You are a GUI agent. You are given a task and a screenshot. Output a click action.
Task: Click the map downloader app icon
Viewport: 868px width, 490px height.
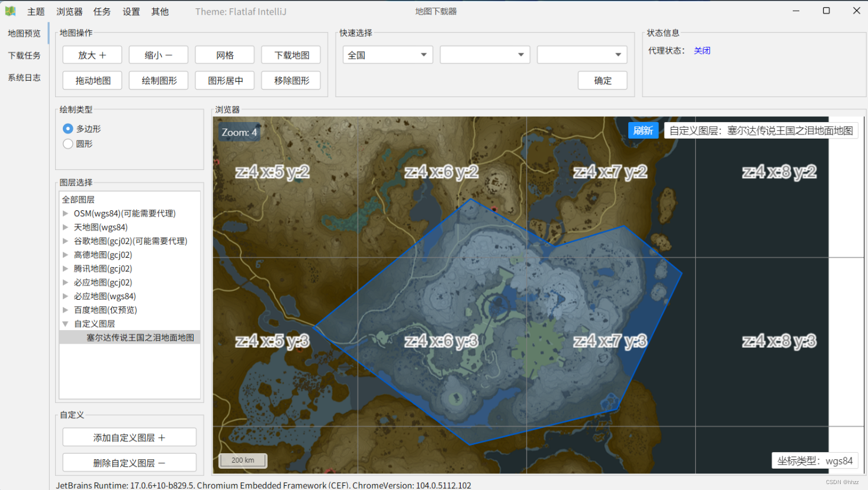pos(10,11)
